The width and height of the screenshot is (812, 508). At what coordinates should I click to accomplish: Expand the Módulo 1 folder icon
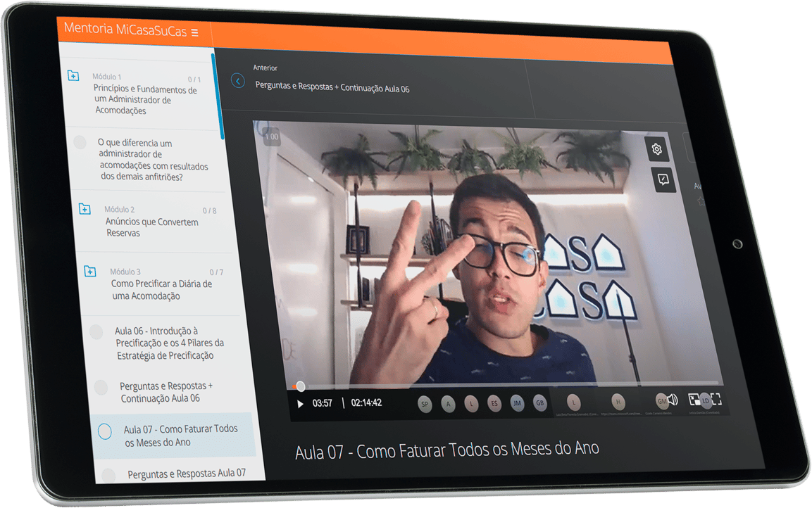[x=73, y=75]
